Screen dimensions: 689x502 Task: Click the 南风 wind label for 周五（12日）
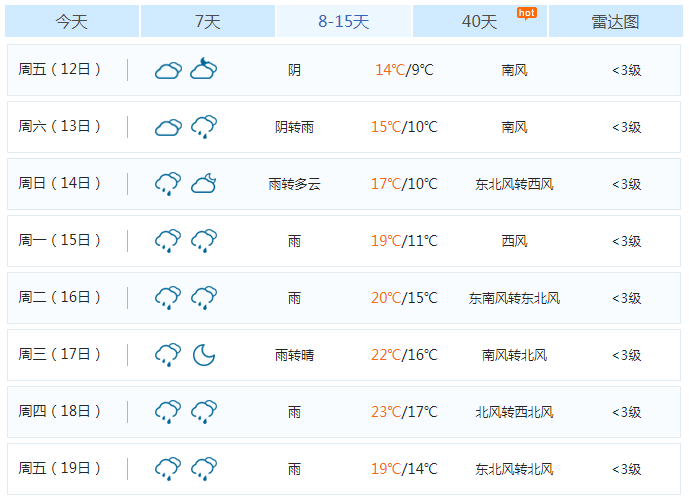(x=515, y=70)
